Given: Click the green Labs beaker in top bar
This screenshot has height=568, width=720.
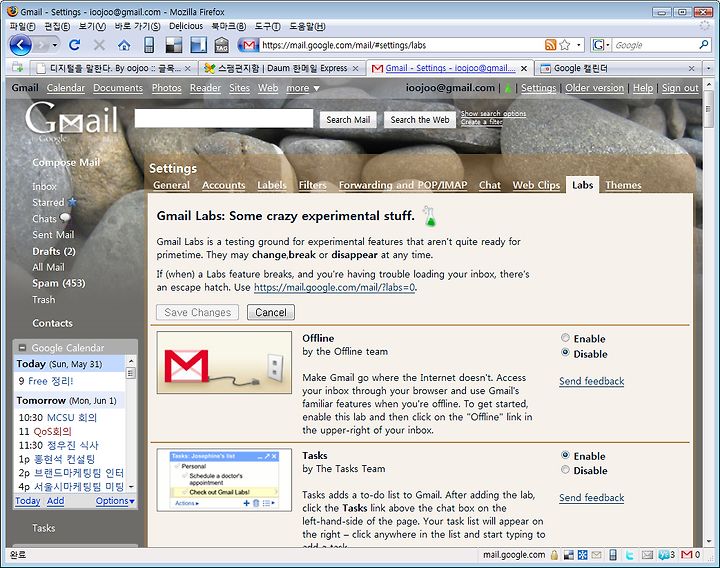Looking at the screenshot, I should 508,88.
